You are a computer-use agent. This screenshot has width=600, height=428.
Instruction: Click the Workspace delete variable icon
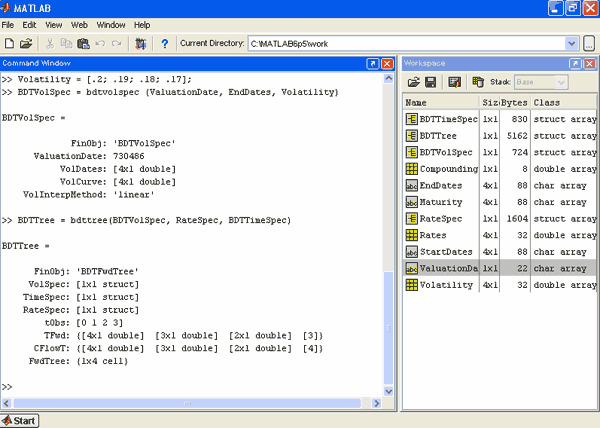[x=478, y=82]
